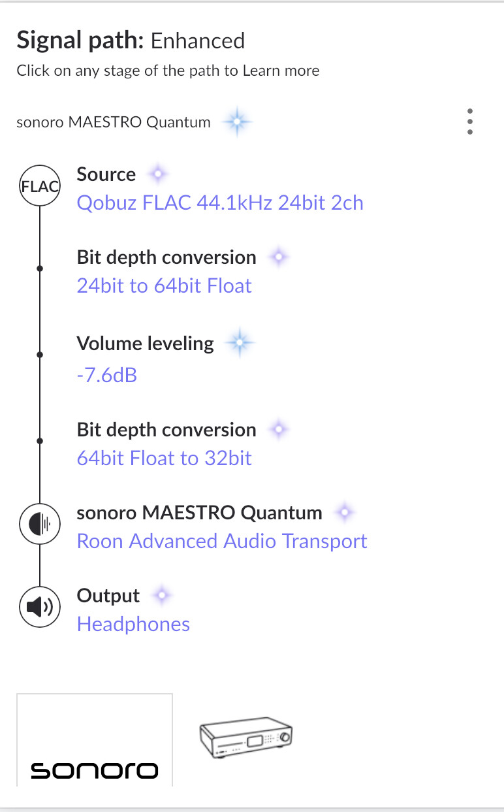Click the star beside the lower sonoro MAESTRO Quantum stage

click(x=344, y=513)
